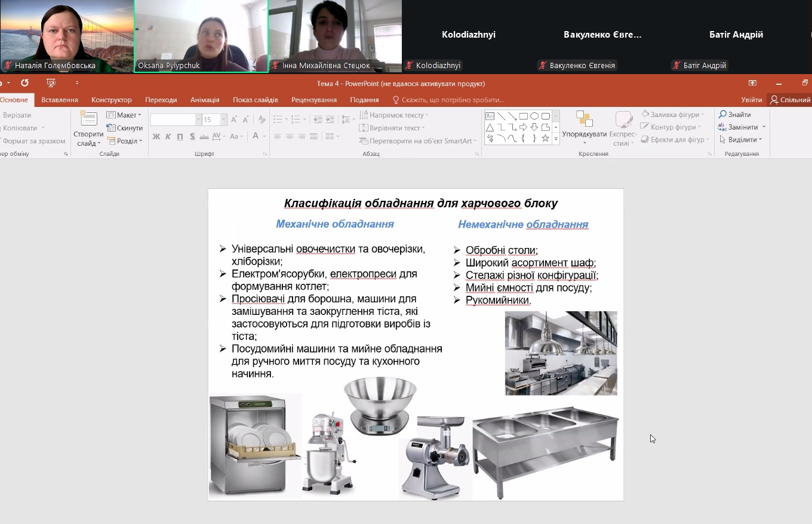Toggle underline (П) formatting
Image resolution: width=812 pixels, height=524 pixels.
coord(180,137)
